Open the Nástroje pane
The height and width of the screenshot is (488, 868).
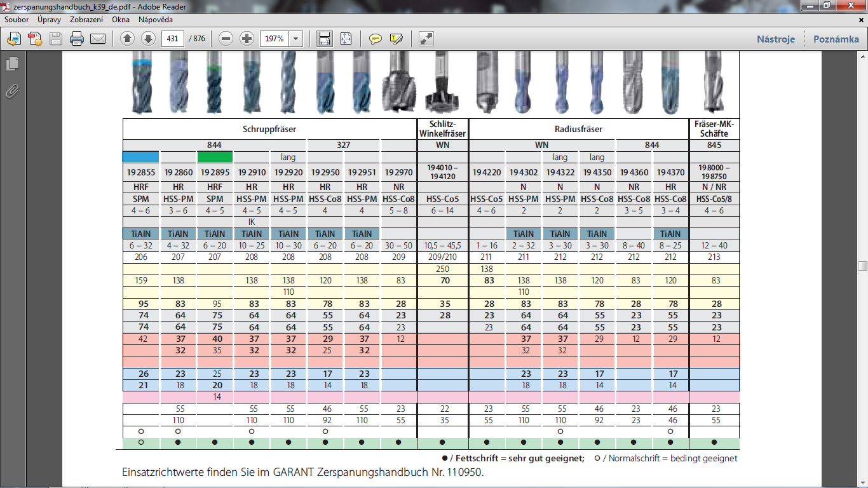775,39
